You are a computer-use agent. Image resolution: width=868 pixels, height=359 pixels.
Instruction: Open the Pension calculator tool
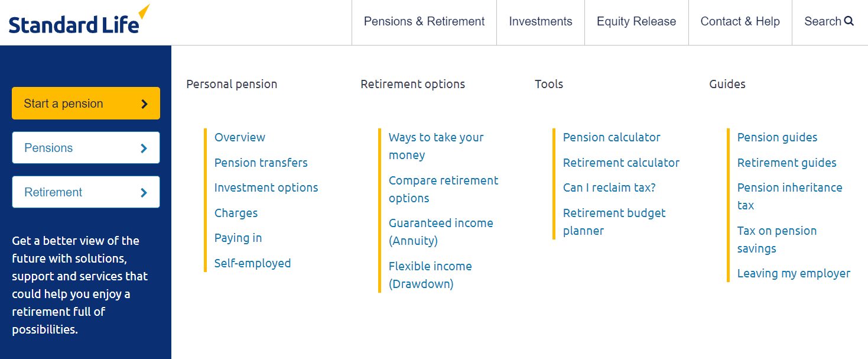(612, 137)
